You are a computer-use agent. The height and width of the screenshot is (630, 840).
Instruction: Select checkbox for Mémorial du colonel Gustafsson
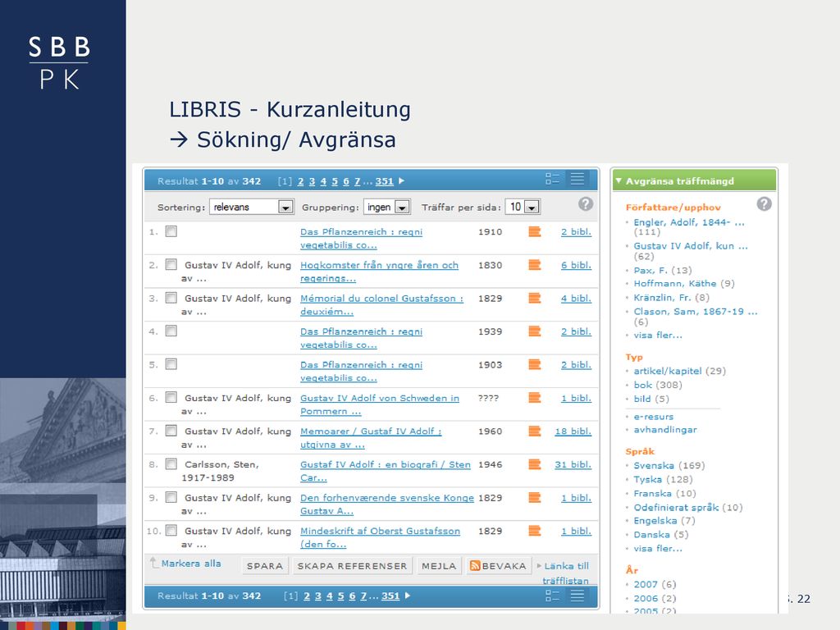171,298
